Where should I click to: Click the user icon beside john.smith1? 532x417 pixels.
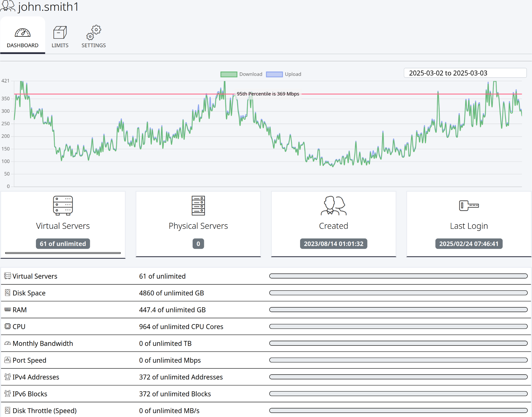point(8,6)
